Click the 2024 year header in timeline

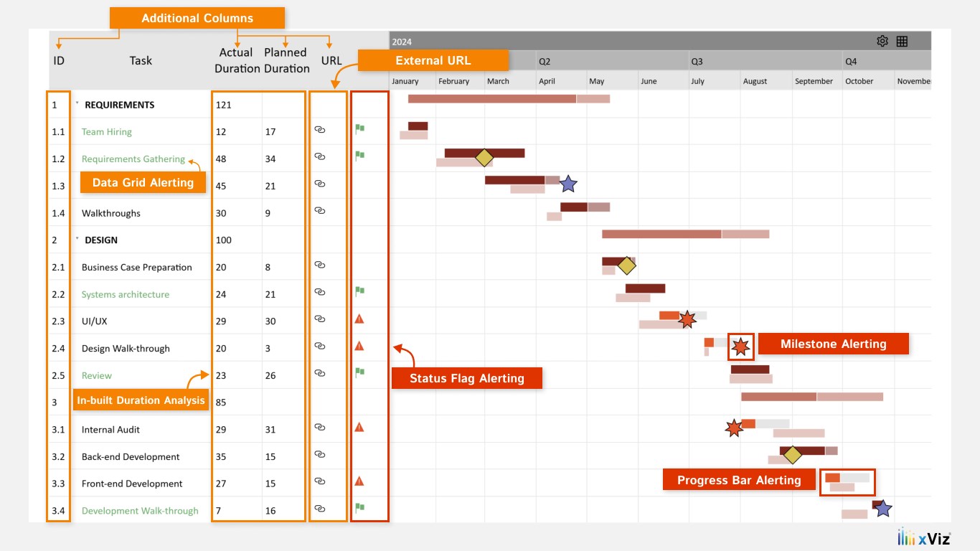(x=402, y=42)
